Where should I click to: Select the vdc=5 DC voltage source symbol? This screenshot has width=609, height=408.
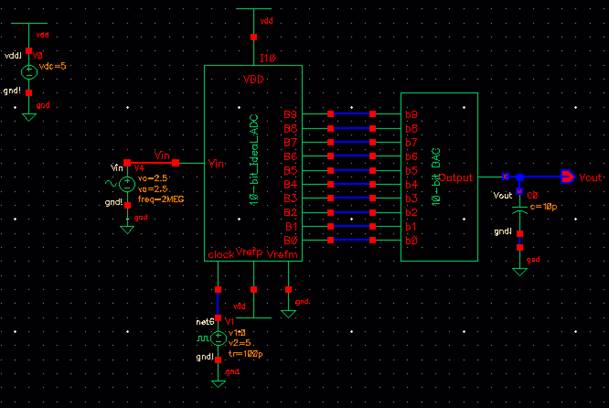pyautogui.click(x=29, y=72)
